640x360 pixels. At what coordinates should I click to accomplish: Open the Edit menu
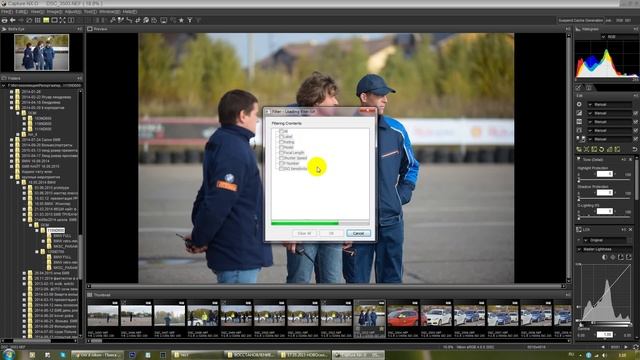[21, 12]
